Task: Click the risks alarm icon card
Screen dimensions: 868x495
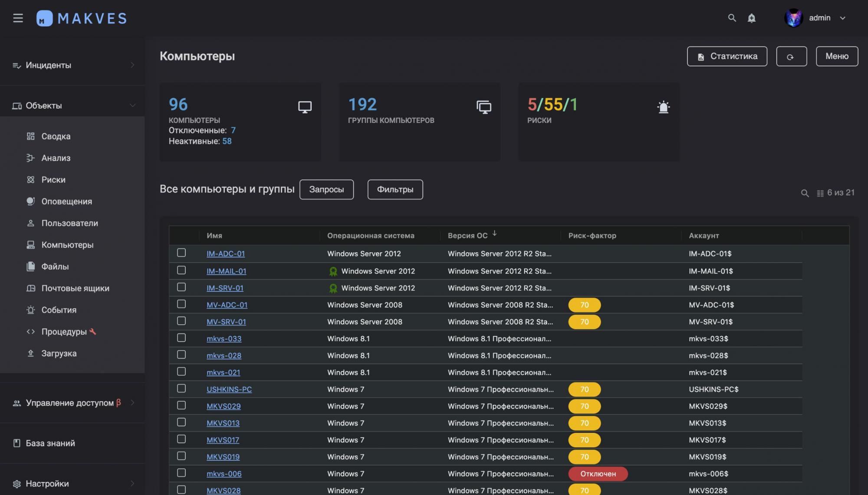Action: 663,107
